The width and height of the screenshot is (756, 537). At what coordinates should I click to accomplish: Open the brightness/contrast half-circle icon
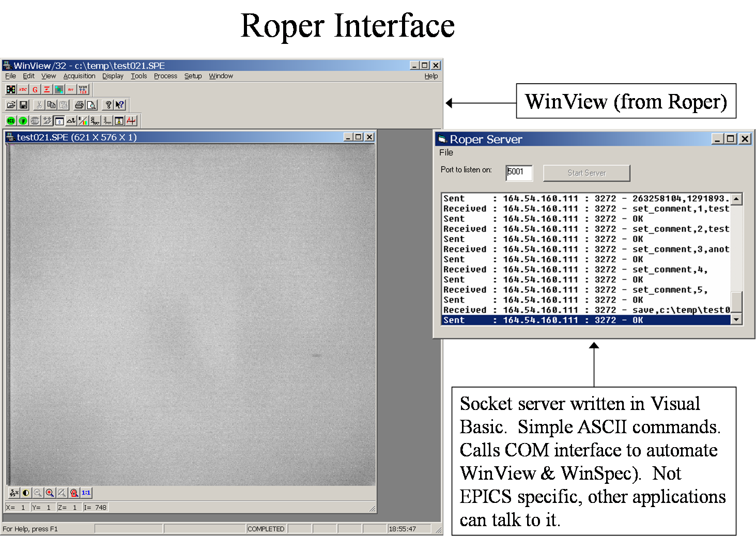tap(26, 493)
